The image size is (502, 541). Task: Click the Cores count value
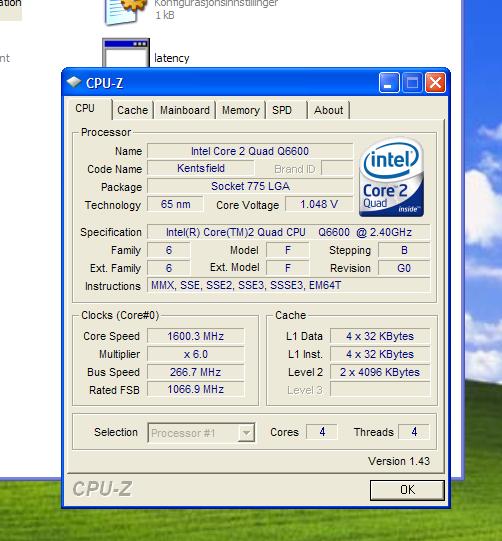click(322, 432)
